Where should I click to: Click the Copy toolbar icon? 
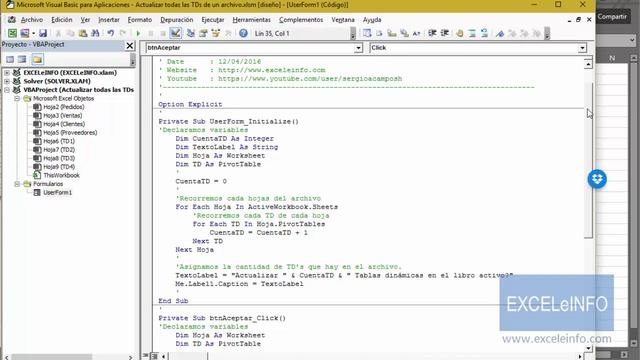70,33
